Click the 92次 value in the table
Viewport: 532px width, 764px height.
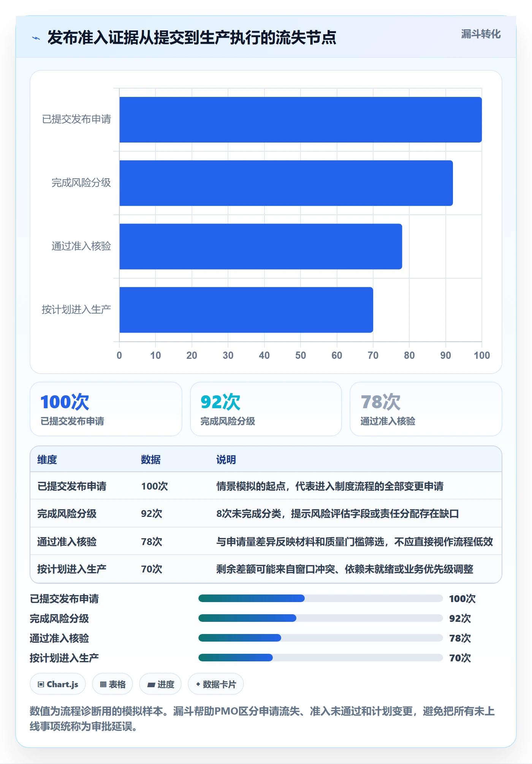pyautogui.click(x=152, y=514)
